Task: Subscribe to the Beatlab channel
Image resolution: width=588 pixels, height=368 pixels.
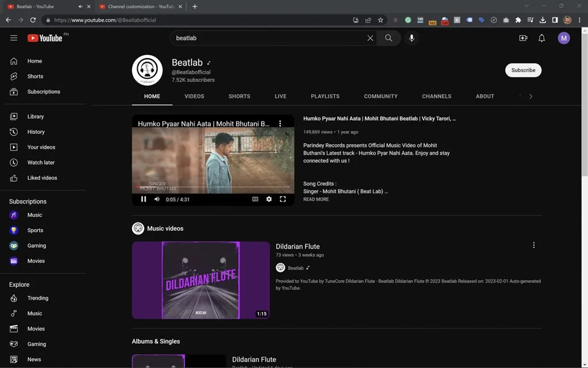Action: click(x=523, y=70)
